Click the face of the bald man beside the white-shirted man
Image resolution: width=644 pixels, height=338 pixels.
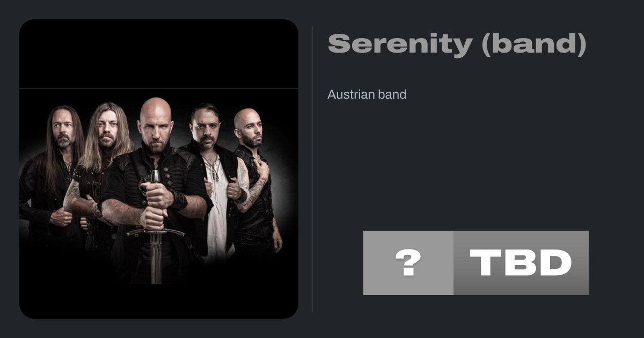tap(250, 129)
